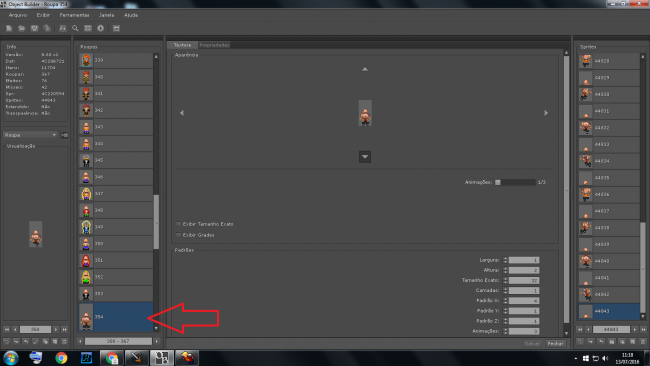Open the magnifier search tool
Image resolution: width=650 pixels, height=366 pixels.
point(75,28)
